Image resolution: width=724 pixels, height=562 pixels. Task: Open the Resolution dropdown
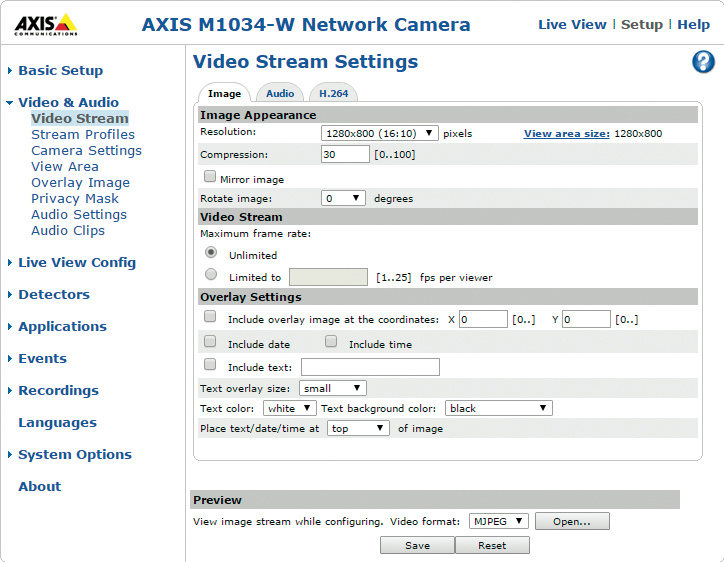coord(380,132)
